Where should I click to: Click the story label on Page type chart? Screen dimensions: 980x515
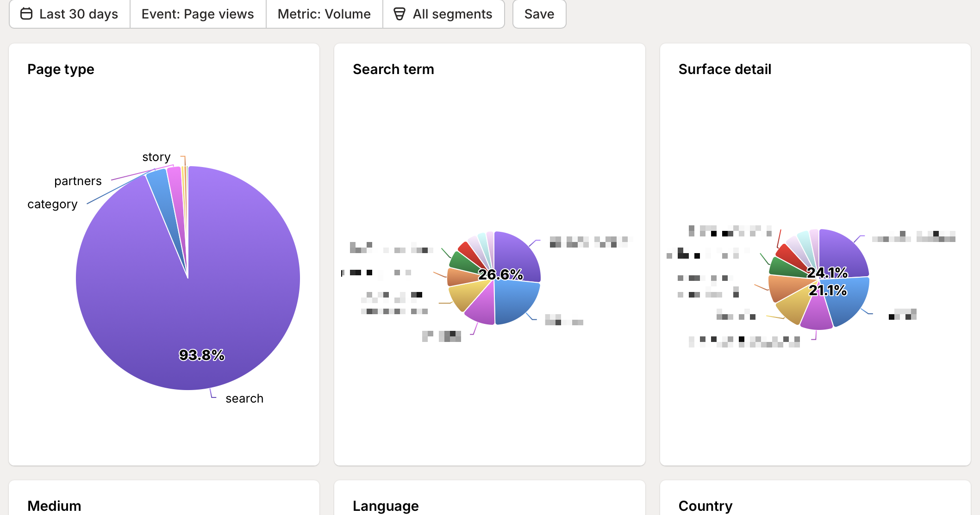[x=156, y=157]
